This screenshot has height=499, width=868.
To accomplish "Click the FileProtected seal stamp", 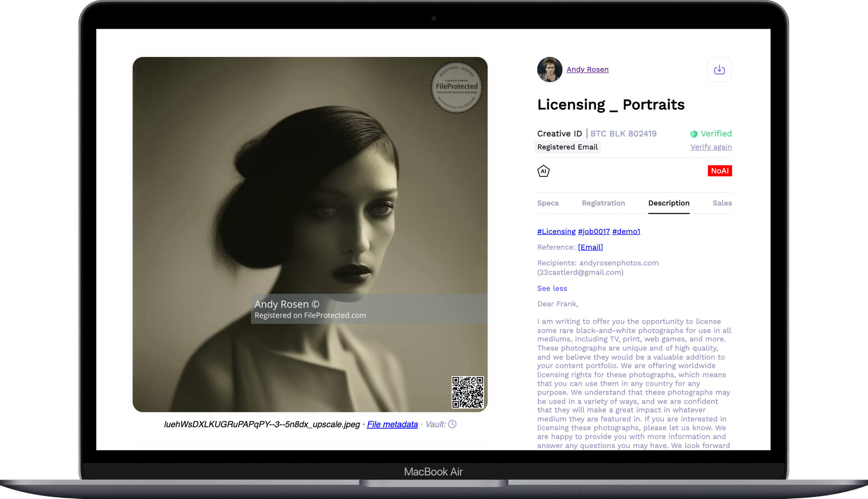I will 457,87.
